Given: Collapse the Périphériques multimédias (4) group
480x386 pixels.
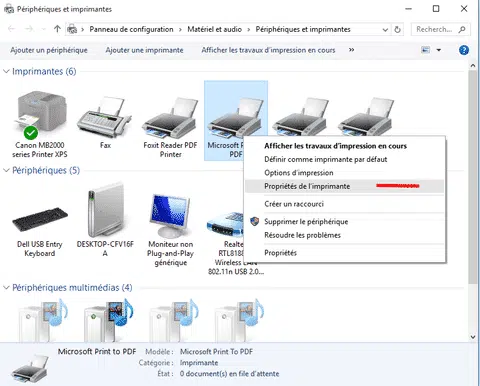Looking at the screenshot, I should pyautogui.click(x=6, y=287).
